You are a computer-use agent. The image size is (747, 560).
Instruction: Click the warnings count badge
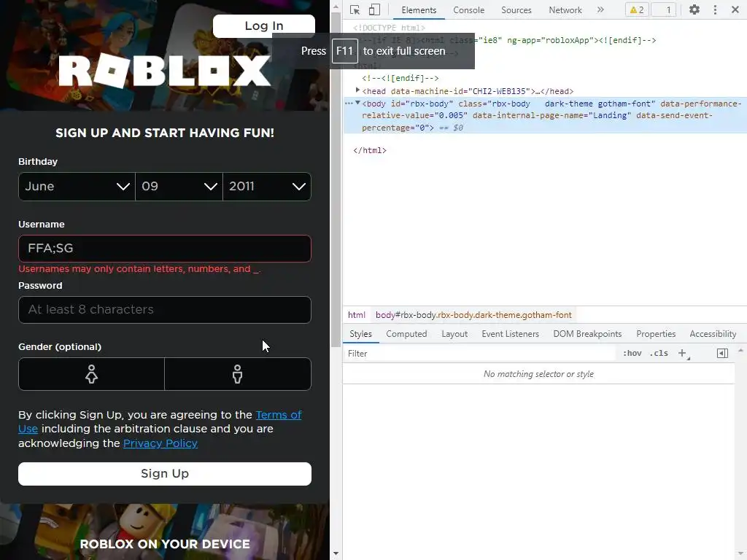click(x=637, y=9)
